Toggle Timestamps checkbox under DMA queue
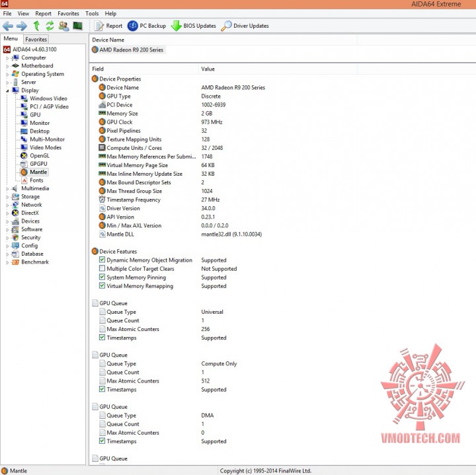Screen dimensions: 476x475 [x=102, y=441]
